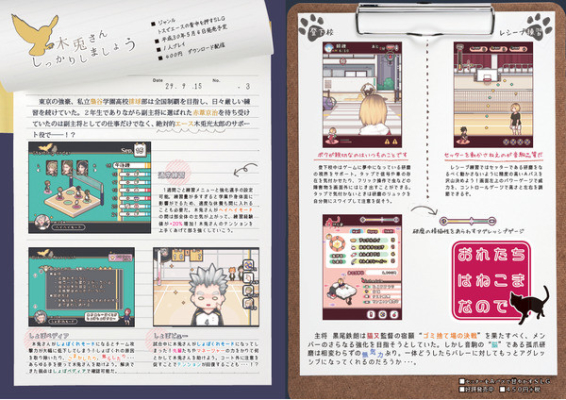
Task: Click the left arrow beside the character portraits
Action: click(x=39, y=168)
